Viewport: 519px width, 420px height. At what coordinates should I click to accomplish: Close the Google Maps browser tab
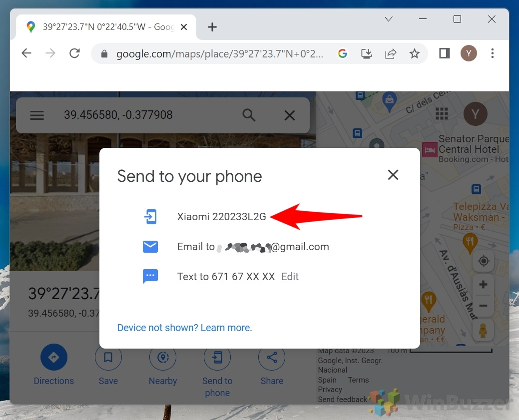tap(184, 27)
